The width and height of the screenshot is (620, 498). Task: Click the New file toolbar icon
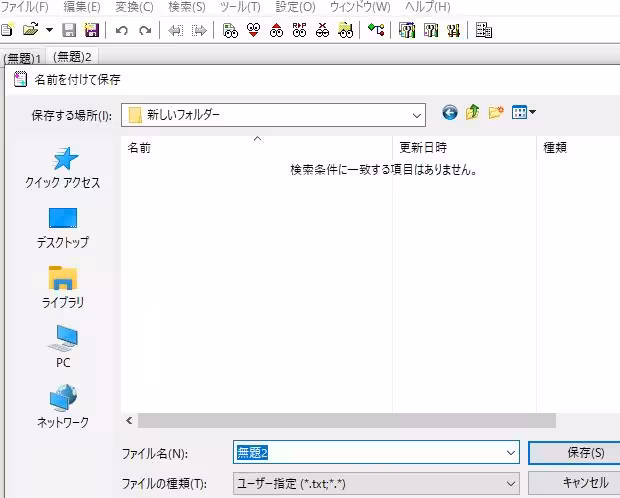7,30
